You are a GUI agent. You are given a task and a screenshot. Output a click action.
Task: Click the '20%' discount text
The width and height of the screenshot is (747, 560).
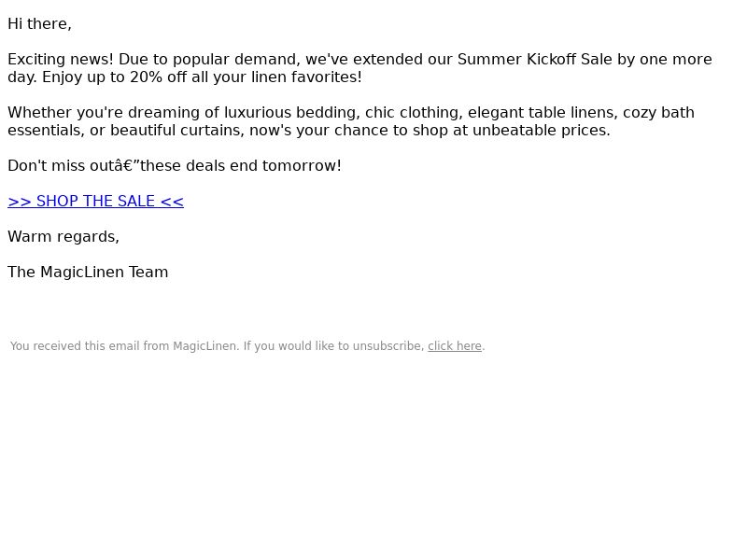146,77
